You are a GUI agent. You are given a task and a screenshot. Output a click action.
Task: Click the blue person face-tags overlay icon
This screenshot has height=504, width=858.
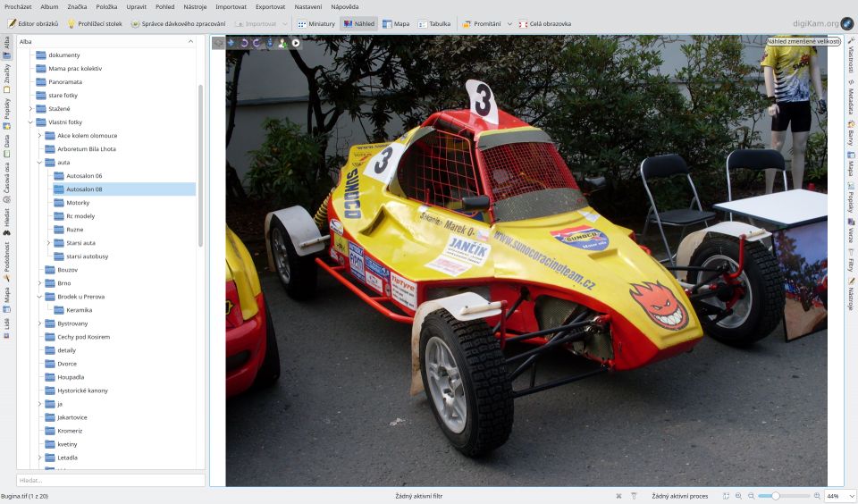[x=270, y=43]
